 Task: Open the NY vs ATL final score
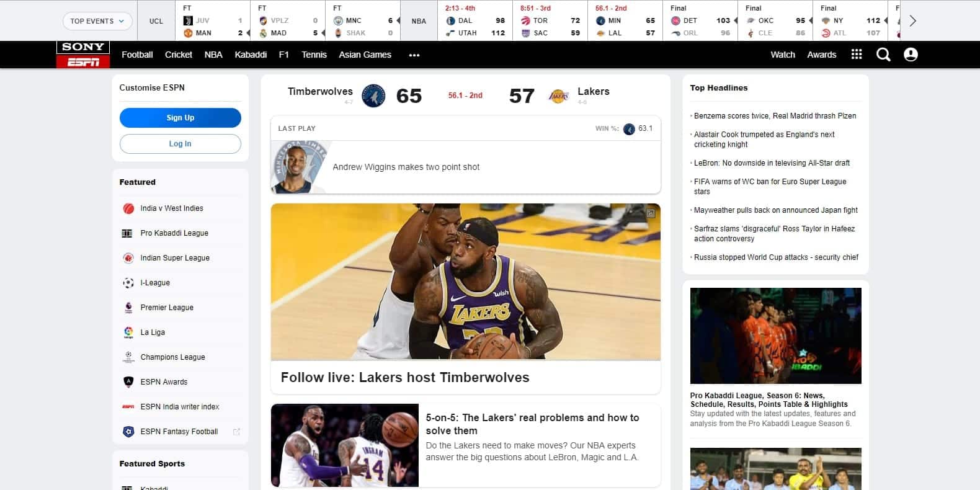point(850,20)
